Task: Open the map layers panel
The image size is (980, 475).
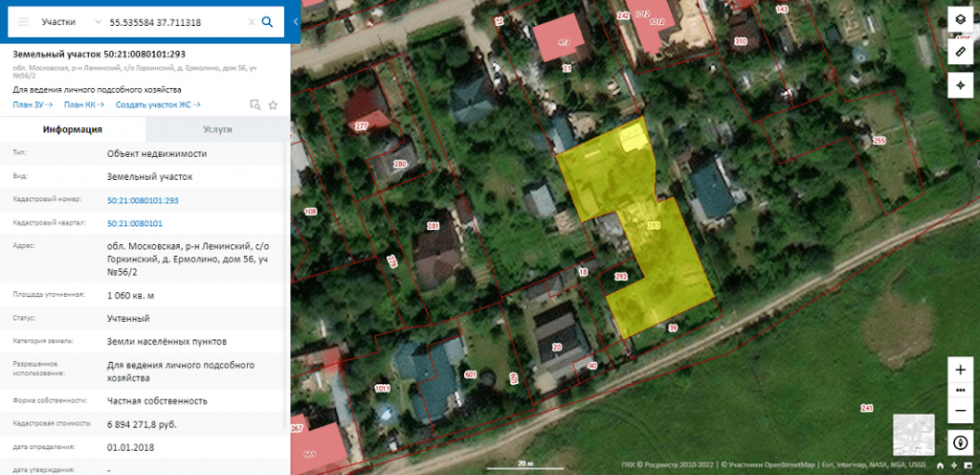Action: coord(960,19)
